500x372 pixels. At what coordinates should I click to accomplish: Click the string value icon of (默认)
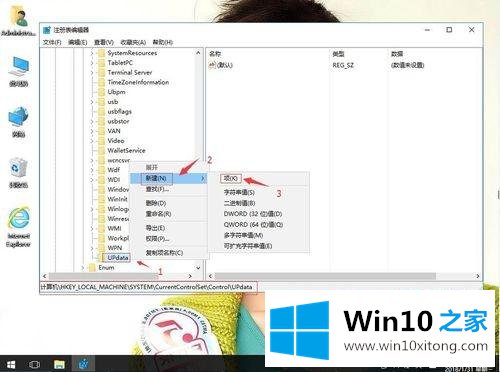pos(212,65)
